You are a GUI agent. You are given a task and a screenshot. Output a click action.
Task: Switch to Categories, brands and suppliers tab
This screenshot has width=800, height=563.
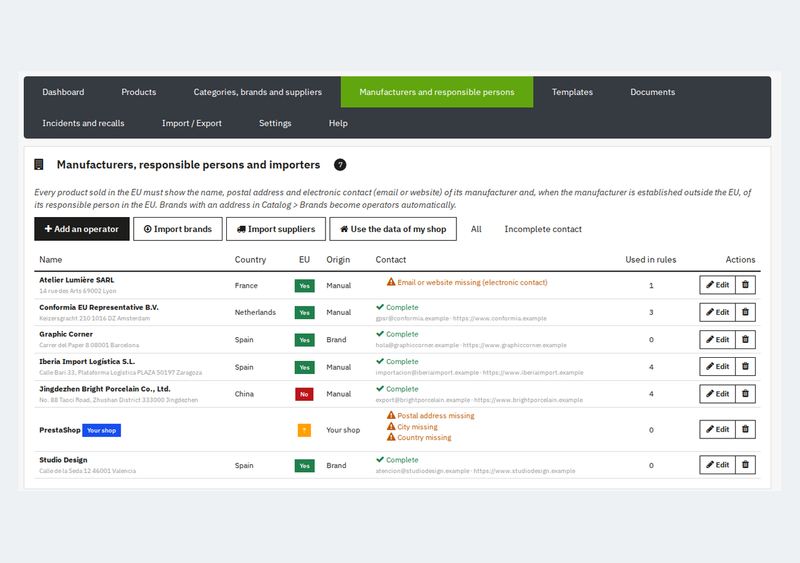tap(258, 92)
